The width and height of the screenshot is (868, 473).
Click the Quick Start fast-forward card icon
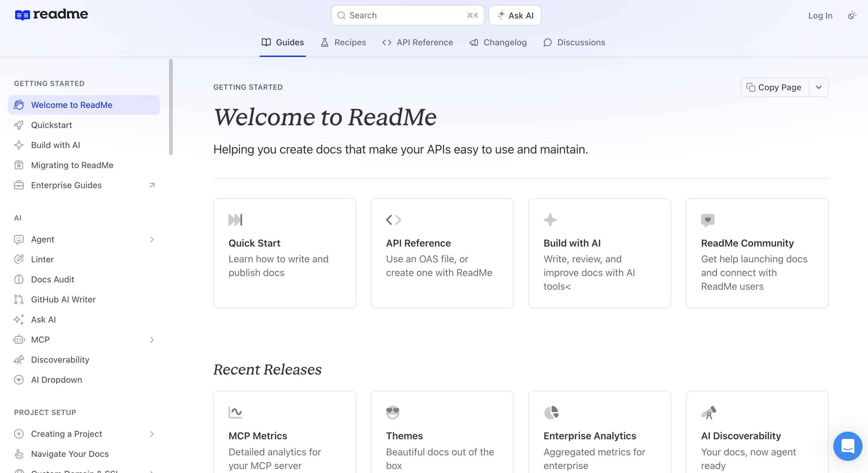pyautogui.click(x=235, y=220)
